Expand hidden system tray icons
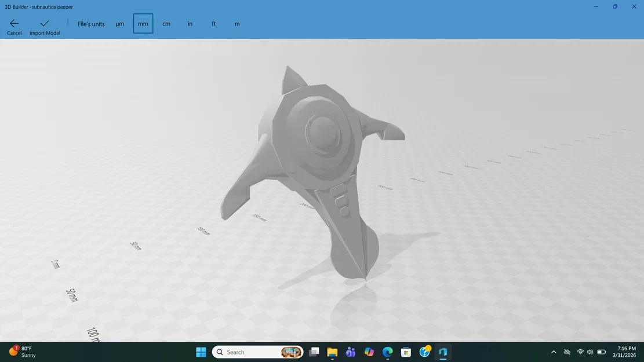The height and width of the screenshot is (362, 644). pos(554,352)
